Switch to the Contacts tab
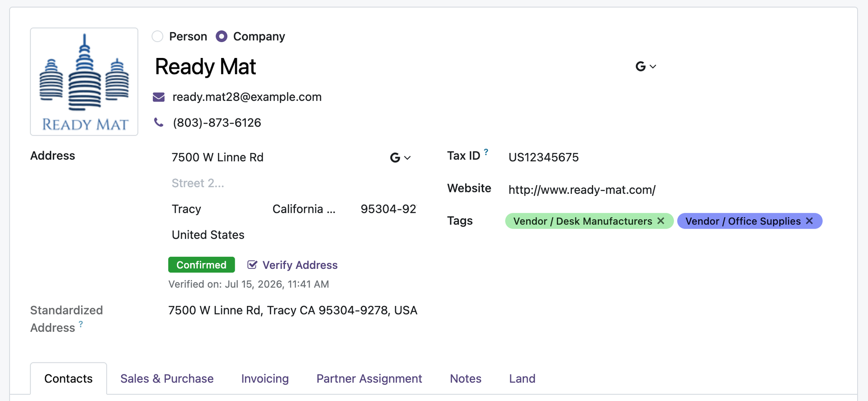The height and width of the screenshot is (401, 868). coord(69,378)
